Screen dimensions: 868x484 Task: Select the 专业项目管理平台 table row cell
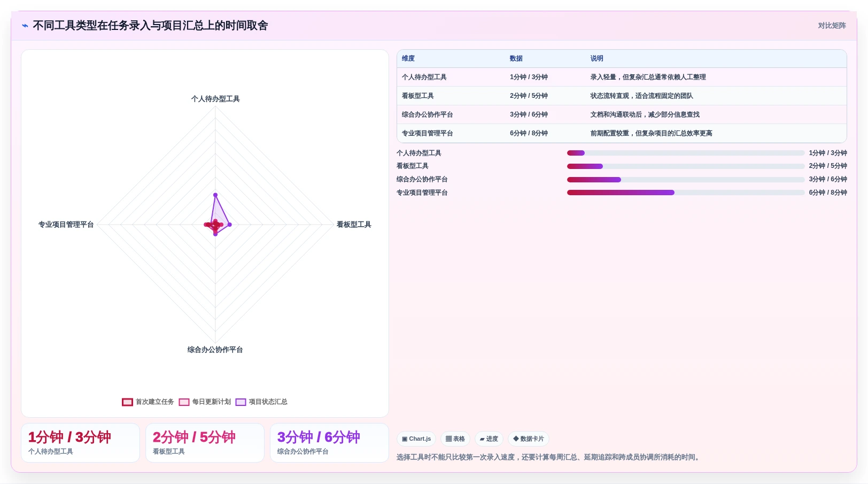(x=428, y=134)
